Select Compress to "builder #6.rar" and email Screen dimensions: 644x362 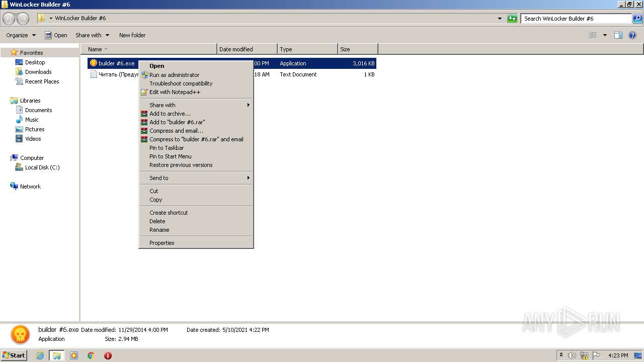tap(196, 139)
